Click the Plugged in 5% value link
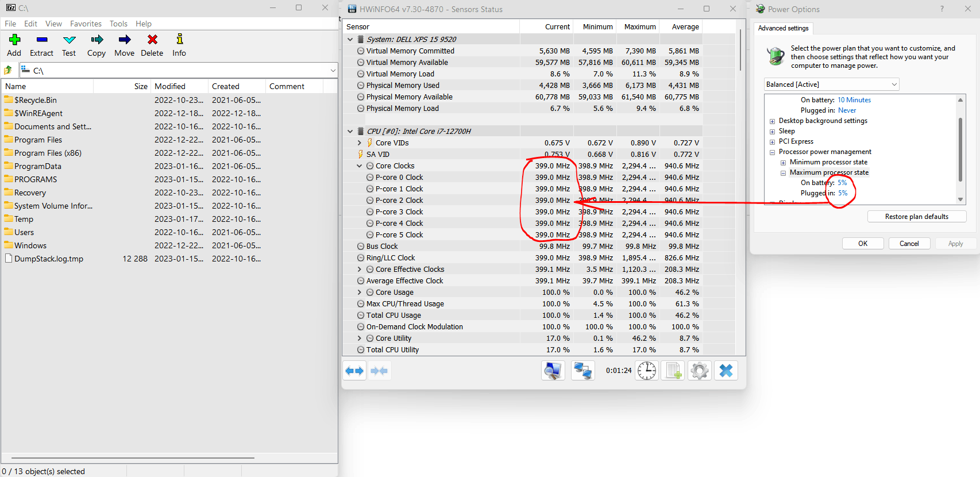Viewport: 980px width, 477px height. click(x=843, y=193)
